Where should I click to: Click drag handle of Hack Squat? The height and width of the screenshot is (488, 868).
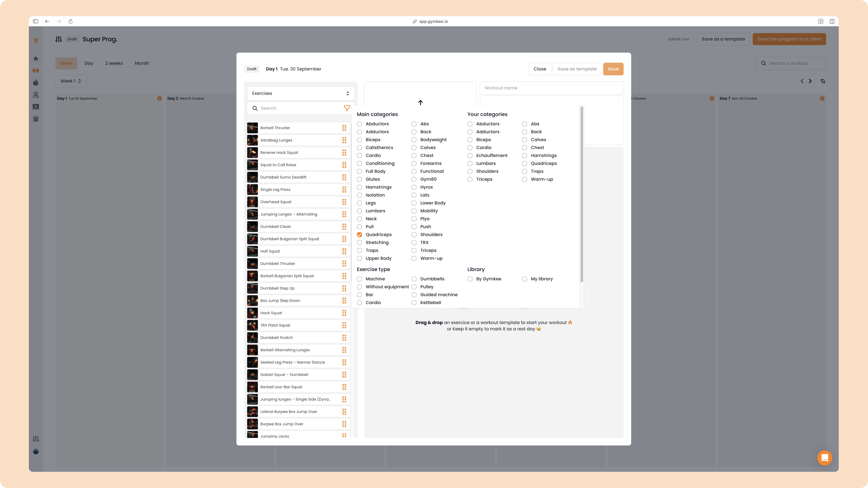[344, 313]
